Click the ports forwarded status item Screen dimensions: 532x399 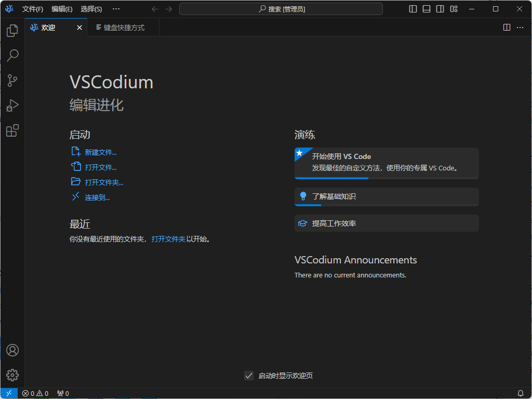click(x=63, y=393)
